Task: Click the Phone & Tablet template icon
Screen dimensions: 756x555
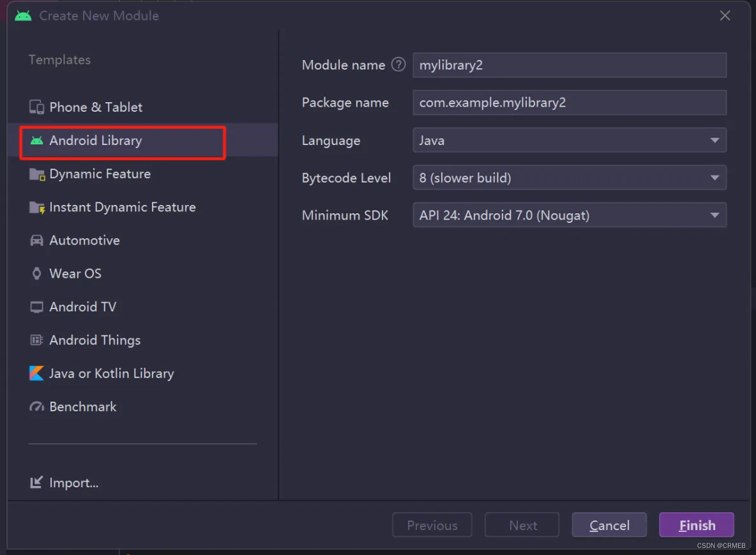Action: 36,107
